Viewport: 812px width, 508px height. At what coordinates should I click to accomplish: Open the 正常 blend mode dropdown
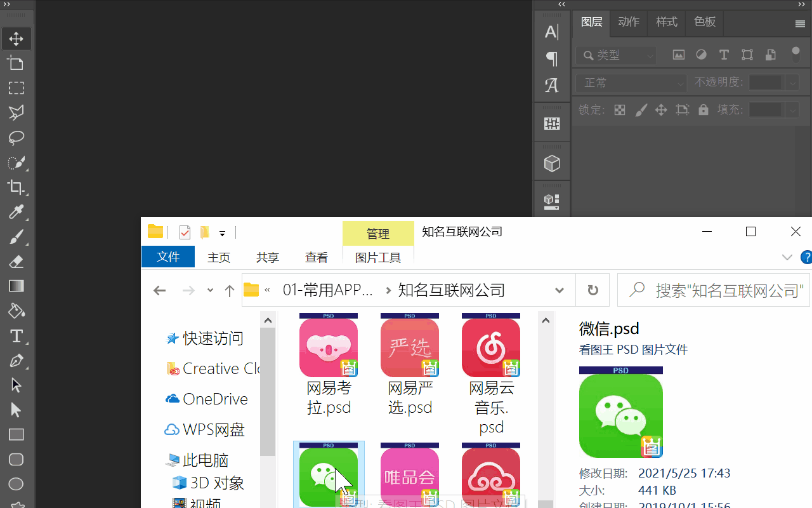tap(631, 83)
